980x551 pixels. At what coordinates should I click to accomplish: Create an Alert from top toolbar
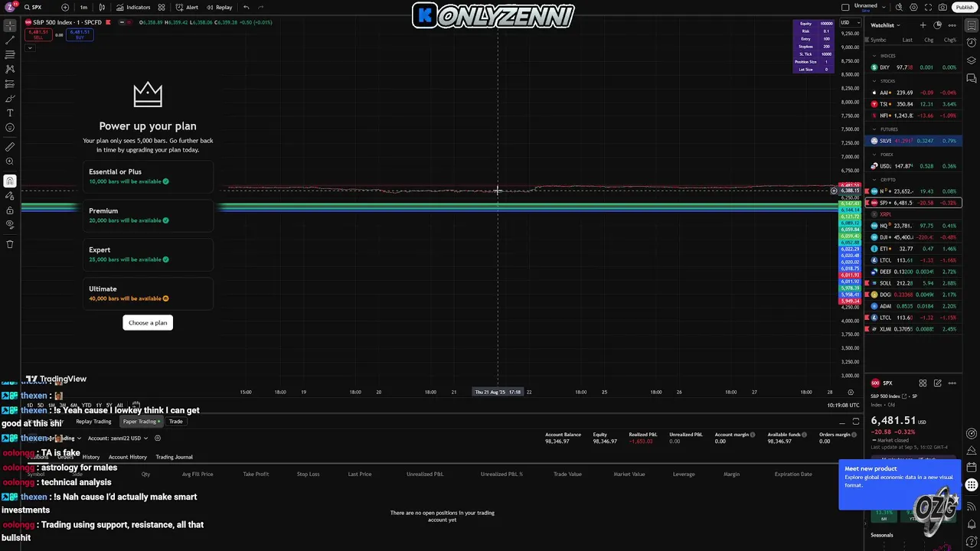tap(187, 7)
